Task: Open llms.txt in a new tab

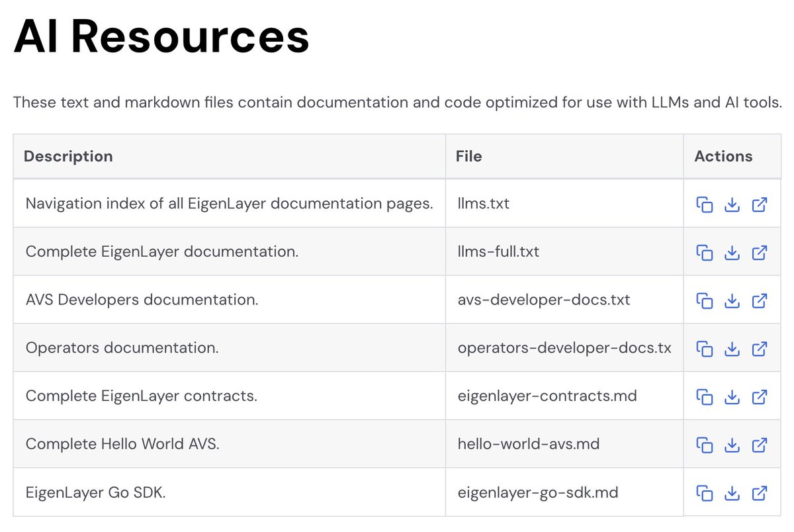Action: tap(760, 204)
